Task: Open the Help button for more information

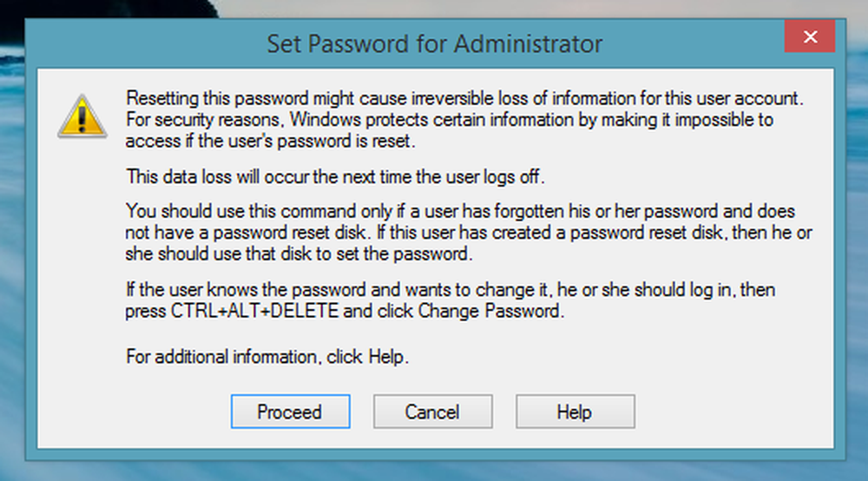Action: [x=575, y=412]
